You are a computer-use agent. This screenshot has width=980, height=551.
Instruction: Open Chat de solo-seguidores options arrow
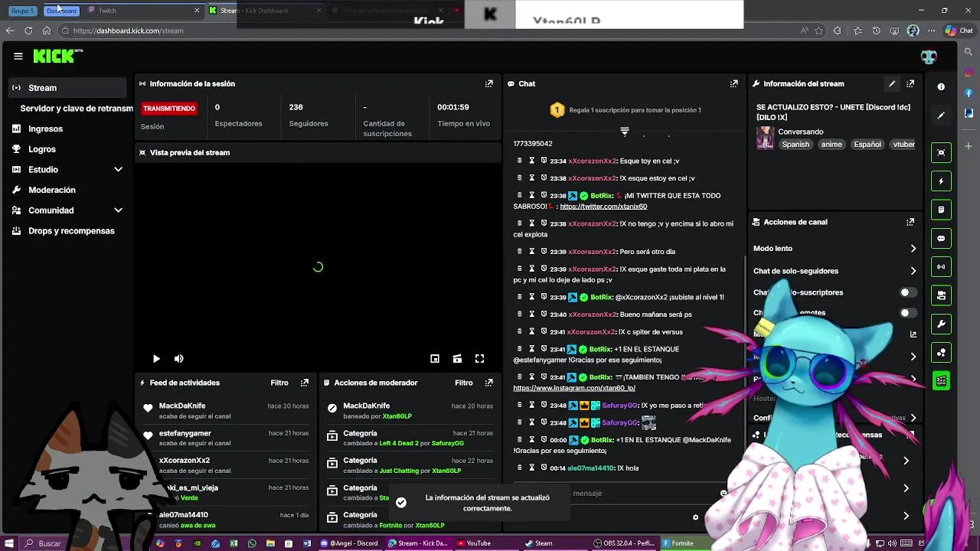[913, 271]
